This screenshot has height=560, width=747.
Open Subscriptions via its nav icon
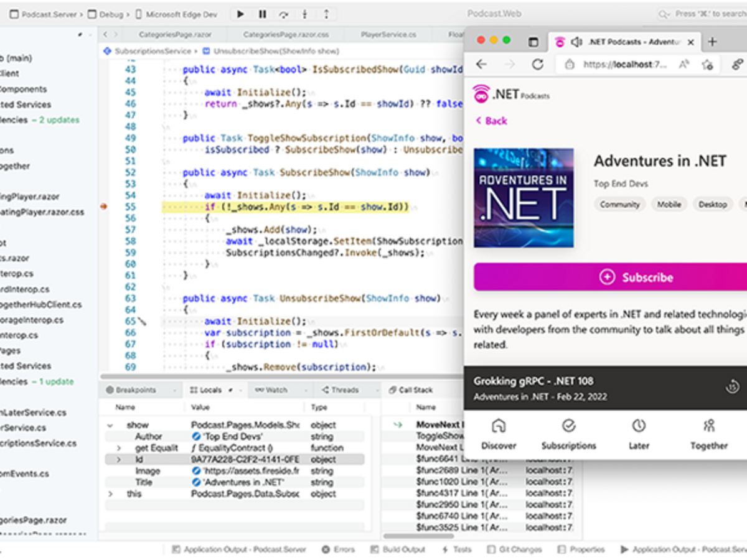568,426
